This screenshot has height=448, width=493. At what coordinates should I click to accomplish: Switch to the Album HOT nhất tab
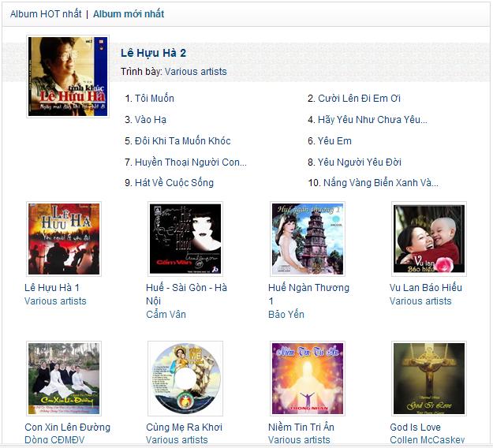(x=46, y=14)
